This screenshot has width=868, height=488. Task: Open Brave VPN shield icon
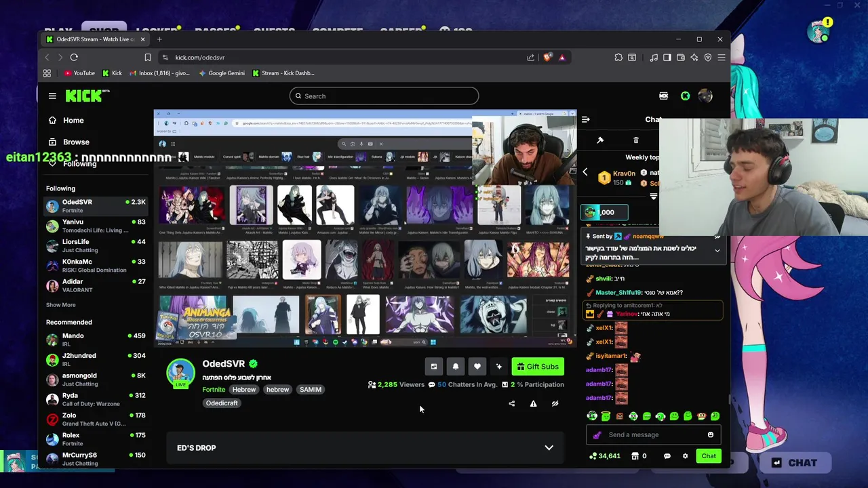pos(708,58)
